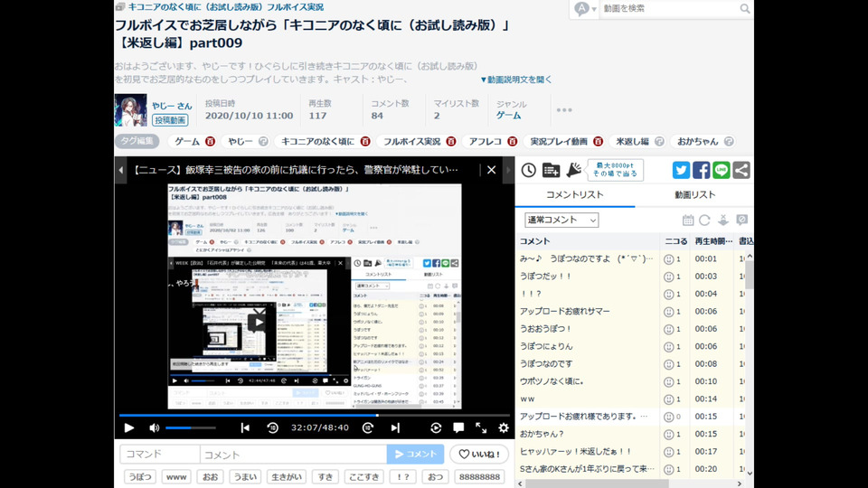The image size is (868, 488).
Task: Open the search type A dropdown
Action: (x=585, y=8)
